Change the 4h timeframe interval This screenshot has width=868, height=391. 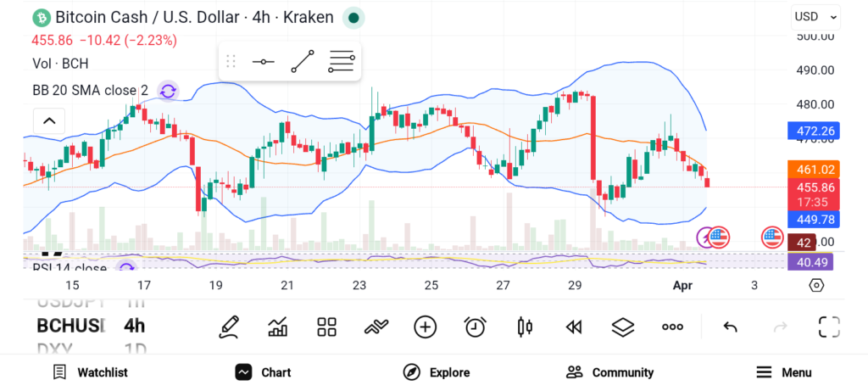[x=134, y=326]
